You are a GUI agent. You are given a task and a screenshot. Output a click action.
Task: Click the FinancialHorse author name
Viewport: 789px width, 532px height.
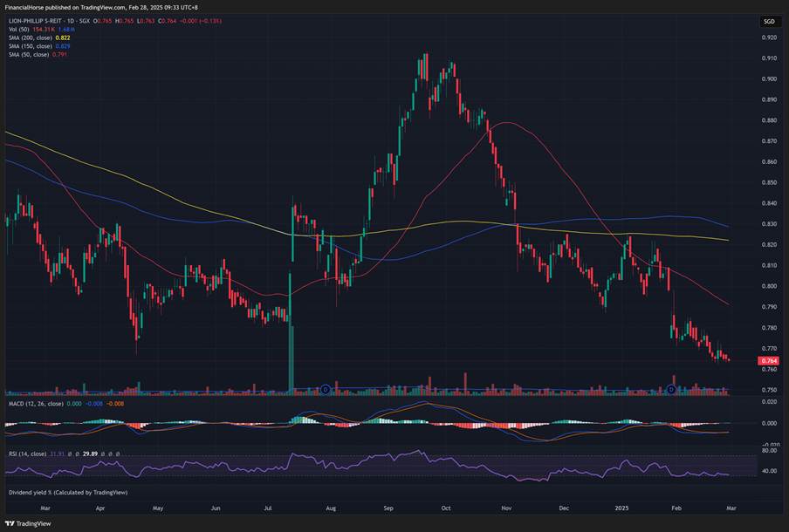click(28, 6)
